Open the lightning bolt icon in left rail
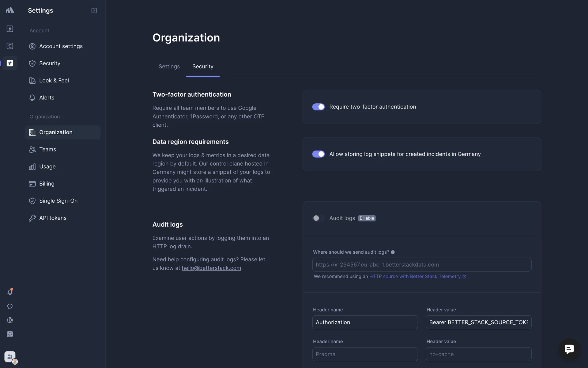This screenshot has width=588, height=368. (x=10, y=29)
